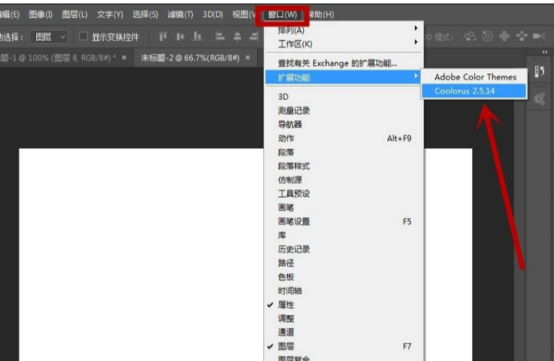The height and width of the screenshot is (361, 554).
Task: Uncheck 属性 panel entry
Action: [x=344, y=304]
